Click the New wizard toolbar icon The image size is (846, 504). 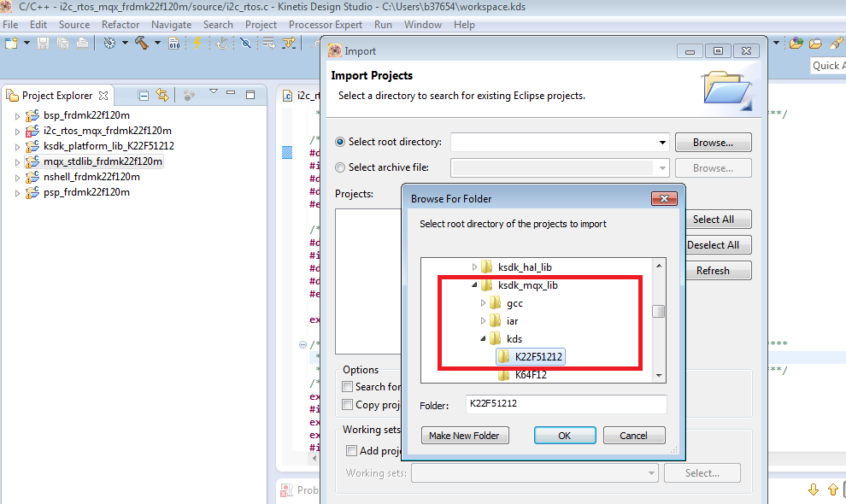[x=11, y=44]
